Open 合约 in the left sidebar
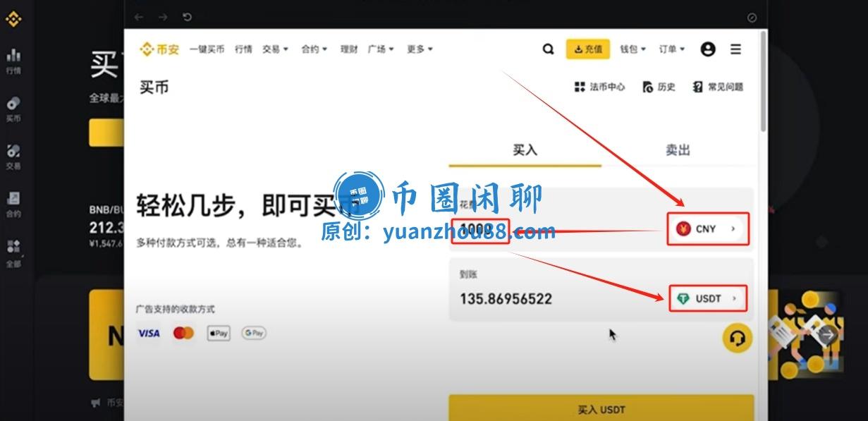This screenshot has height=421, width=868. (x=13, y=205)
